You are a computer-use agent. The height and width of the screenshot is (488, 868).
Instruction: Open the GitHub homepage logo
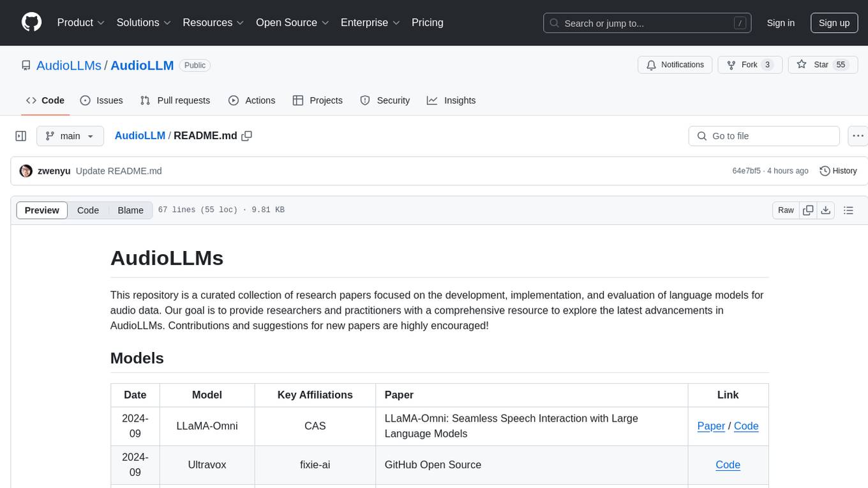(31, 22)
